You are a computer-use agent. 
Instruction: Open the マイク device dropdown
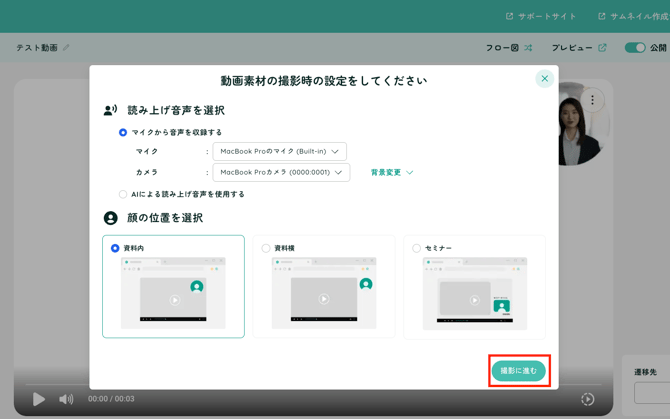click(x=279, y=151)
